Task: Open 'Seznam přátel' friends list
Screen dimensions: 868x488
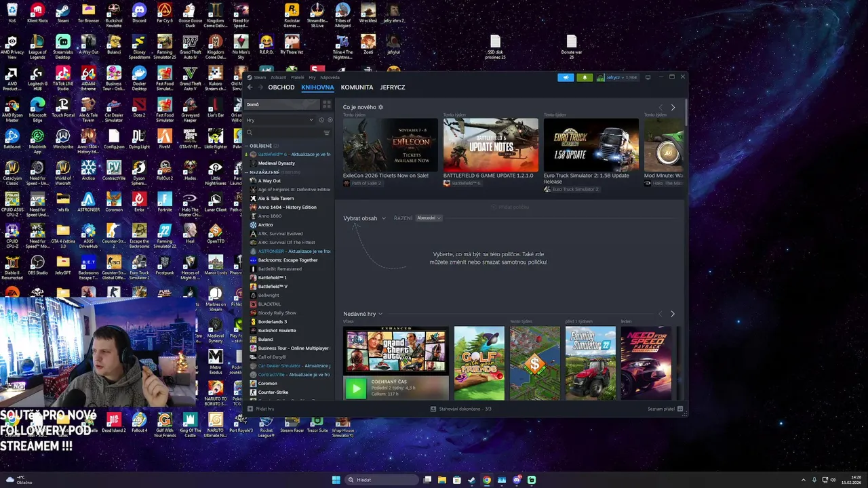Action: pos(665,409)
